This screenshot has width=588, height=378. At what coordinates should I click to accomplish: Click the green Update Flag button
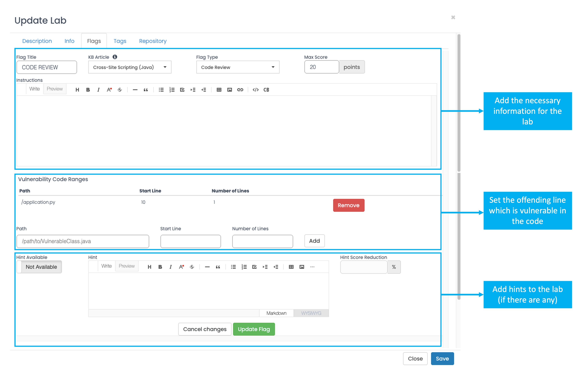[x=254, y=329]
